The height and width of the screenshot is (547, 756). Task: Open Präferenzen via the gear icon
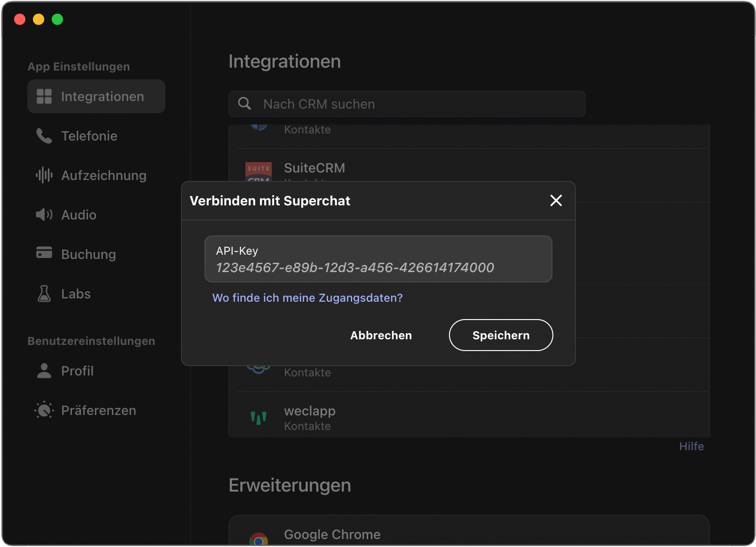tap(44, 410)
